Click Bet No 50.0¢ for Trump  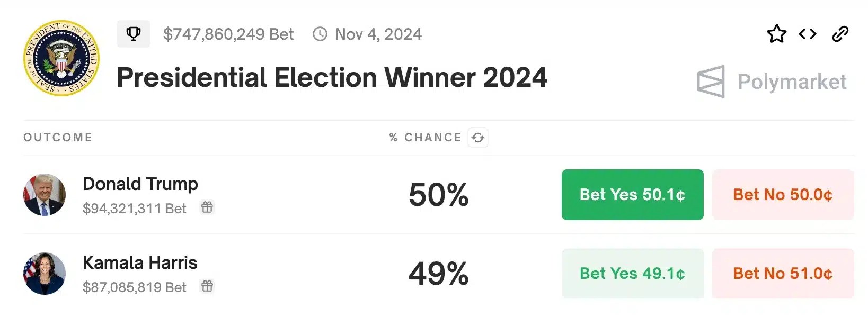coord(783,195)
